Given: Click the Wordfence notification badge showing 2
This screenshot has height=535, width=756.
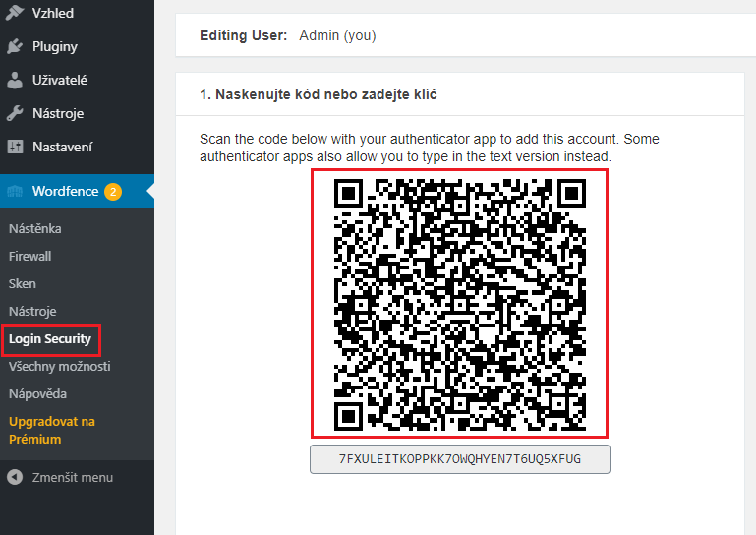Looking at the screenshot, I should coord(113,192).
